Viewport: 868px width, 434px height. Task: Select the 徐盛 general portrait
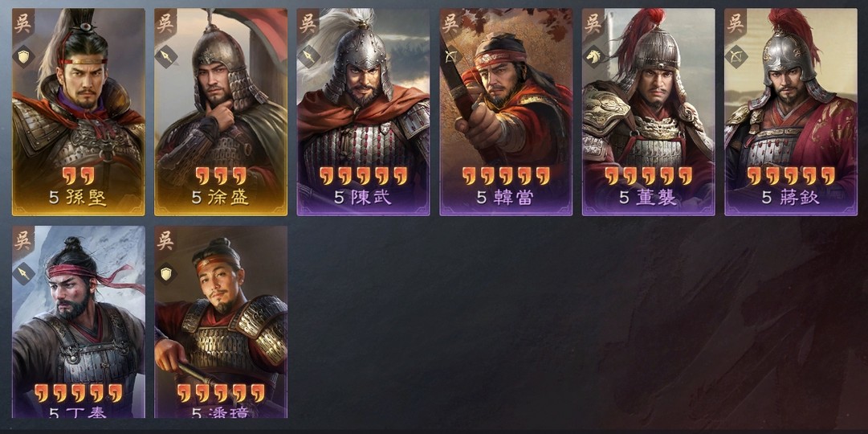point(221,112)
